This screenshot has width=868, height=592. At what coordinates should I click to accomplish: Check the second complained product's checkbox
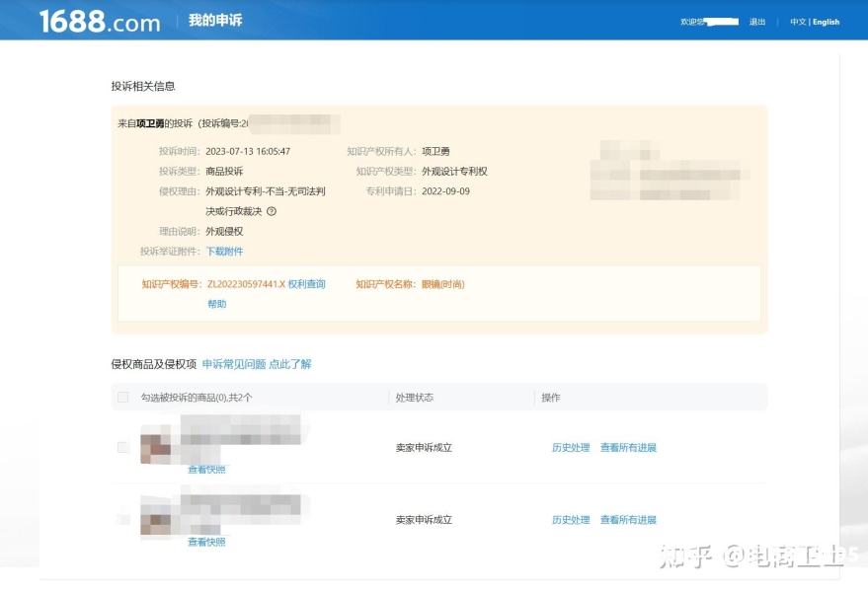tap(122, 519)
